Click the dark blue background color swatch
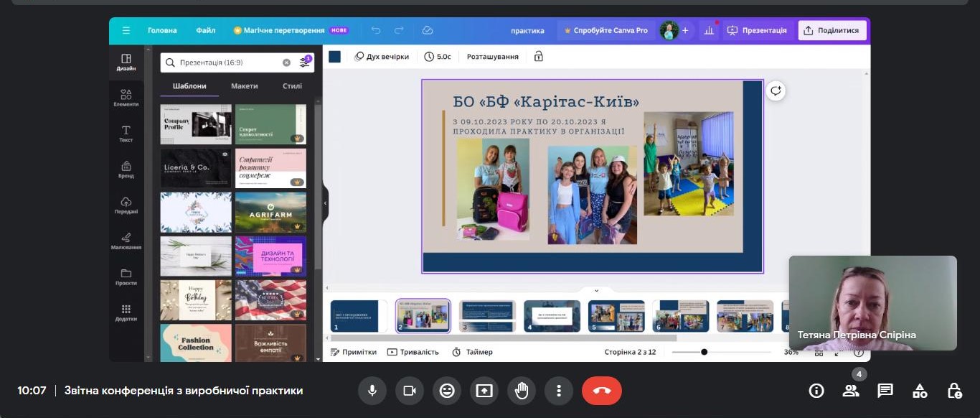This screenshot has height=418, width=980. point(334,56)
